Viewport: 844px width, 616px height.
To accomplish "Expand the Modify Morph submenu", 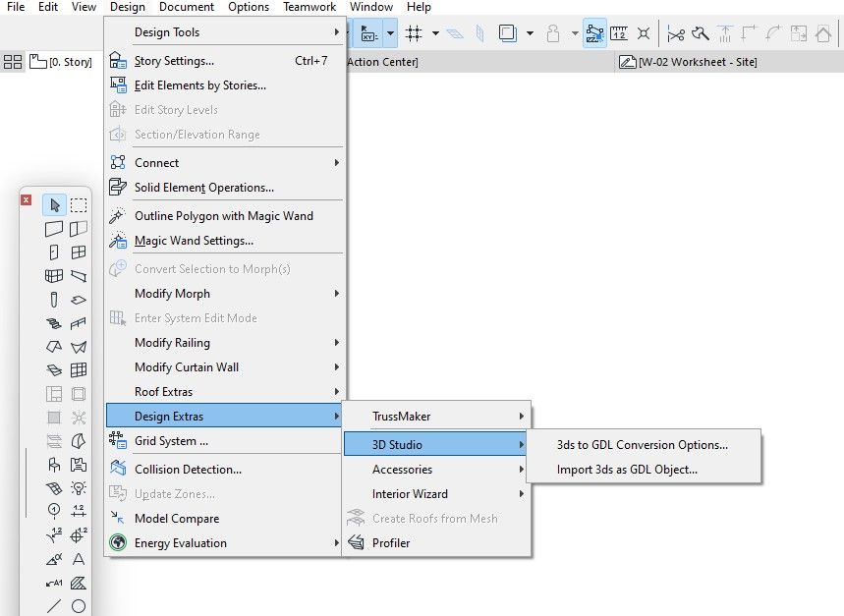I will coord(224,293).
